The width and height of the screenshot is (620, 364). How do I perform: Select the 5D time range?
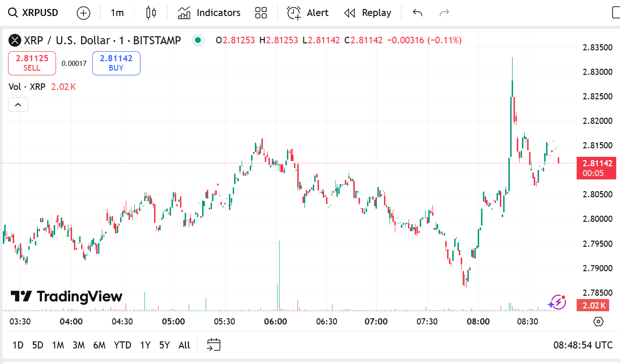point(38,345)
